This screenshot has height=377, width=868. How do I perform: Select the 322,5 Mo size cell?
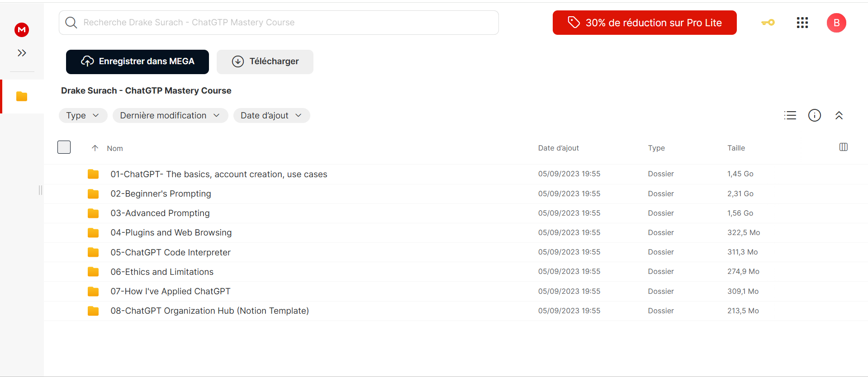coord(744,232)
